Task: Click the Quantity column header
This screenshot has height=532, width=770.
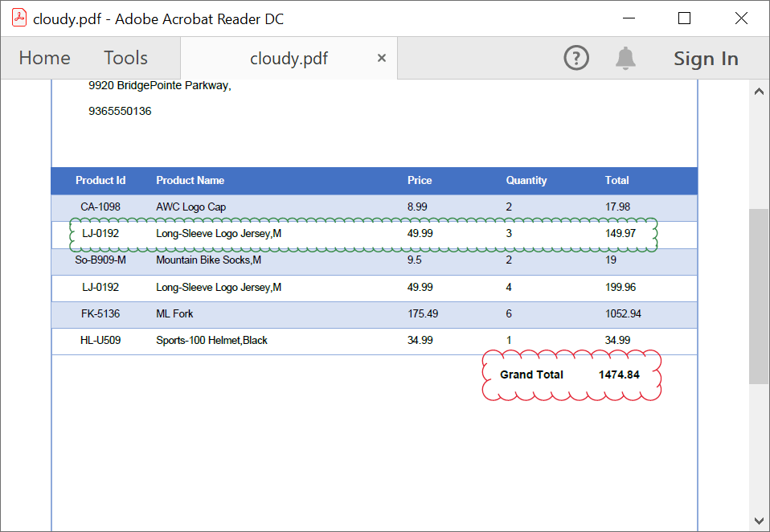Action: [x=526, y=180]
